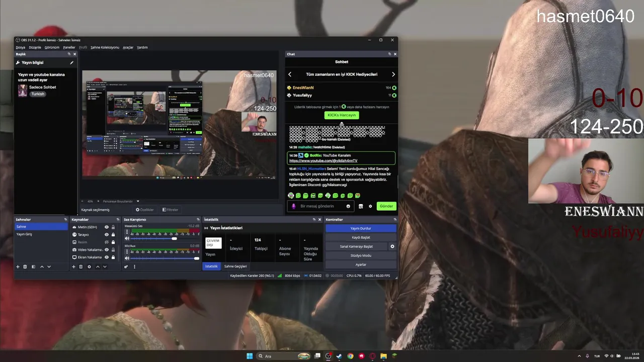Go to previous leaderboard with left chevron

tap(290, 74)
